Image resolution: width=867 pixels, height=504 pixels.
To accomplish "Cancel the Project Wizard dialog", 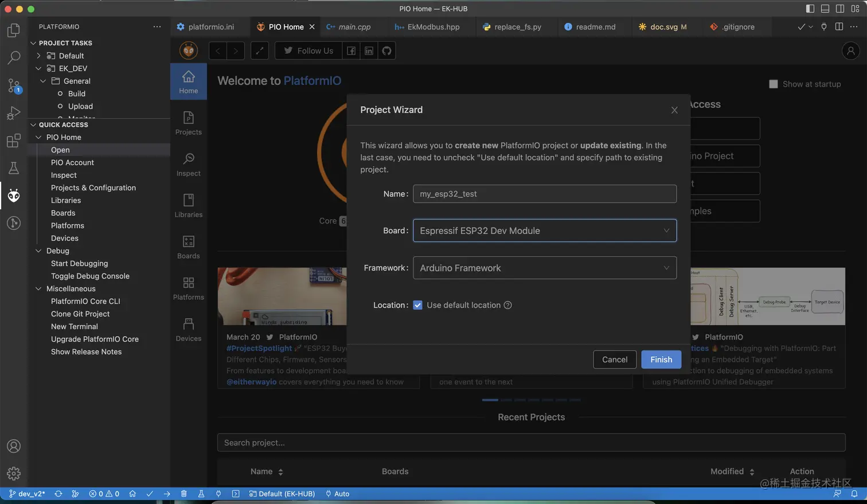I will pyautogui.click(x=614, y=360).
